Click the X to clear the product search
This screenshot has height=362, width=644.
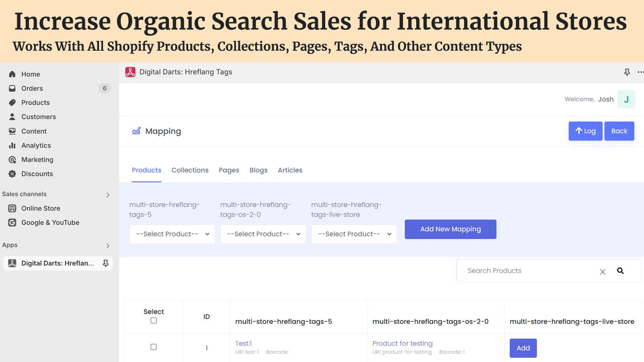(603, 271)
